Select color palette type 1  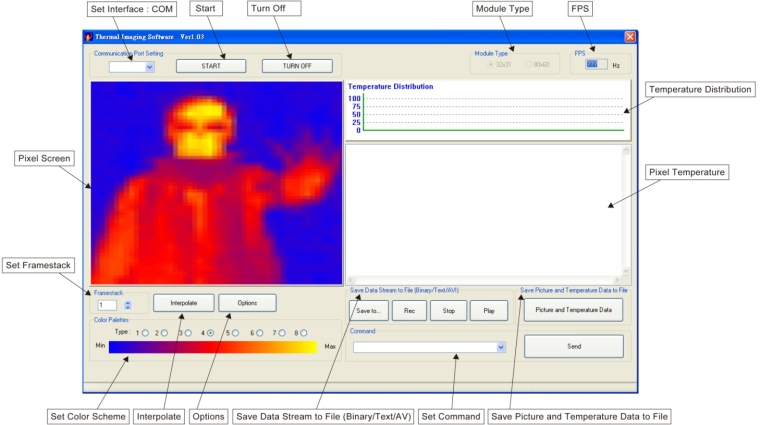pos(144,332)
